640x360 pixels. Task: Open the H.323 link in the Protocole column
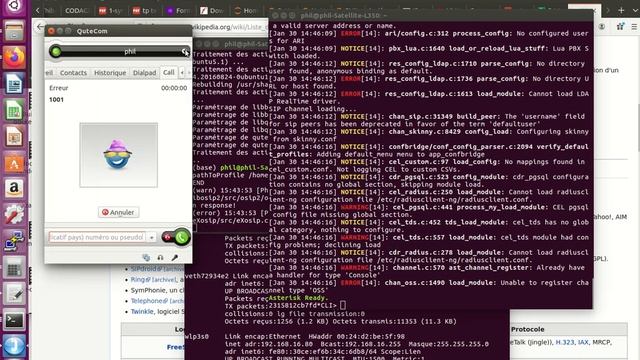click(x=564, y=342)
